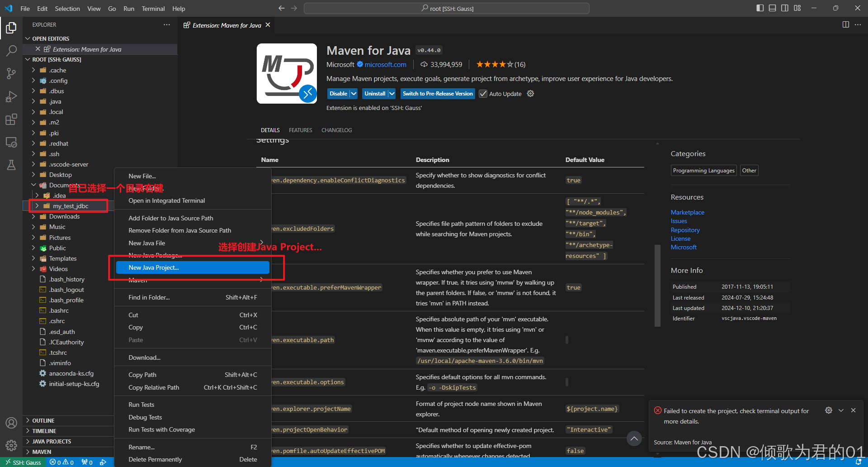The height and width of the screenshot is (467, 868).
Task: Close the failed project notification
Action: (x=853, y=410)
